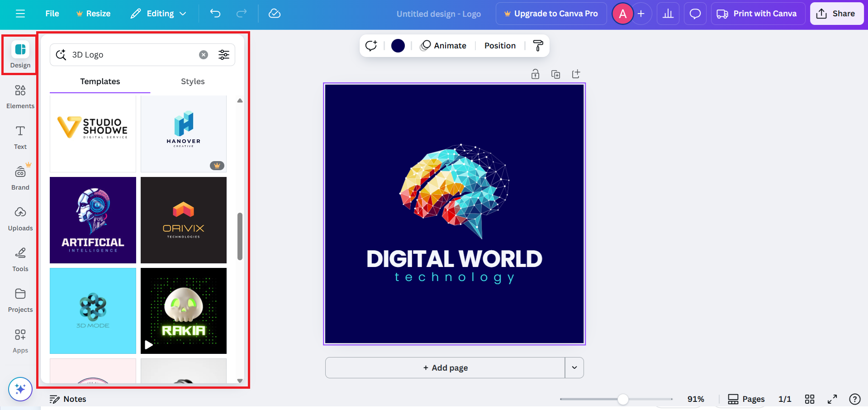Click the Share button
This screenshot has height=410, width=868.
(836, 13)
